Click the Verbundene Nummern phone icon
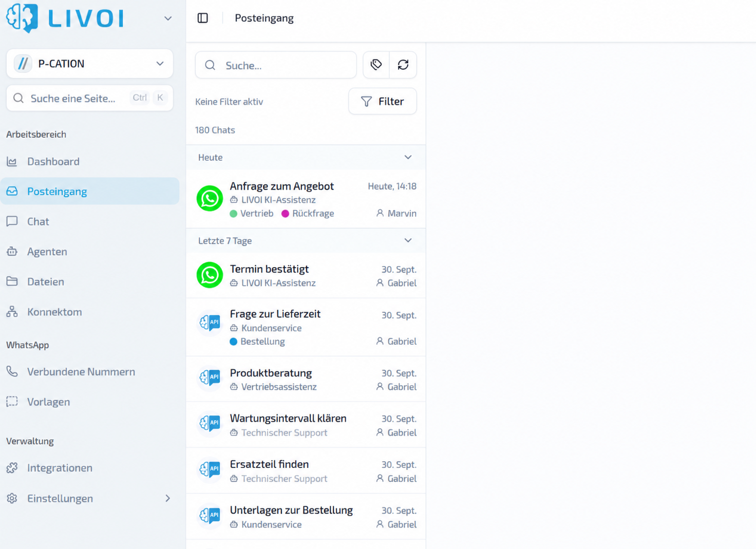This screenshot has width=756, height=549. point(12,371)
